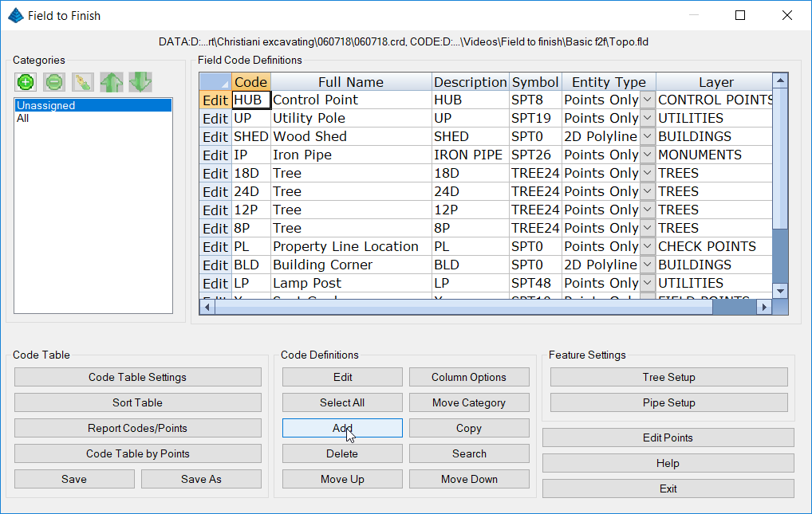Screen dimensions: 812x514
Task: Open Entity Type dropdown for 18D row
Action: tap(648, 173)
